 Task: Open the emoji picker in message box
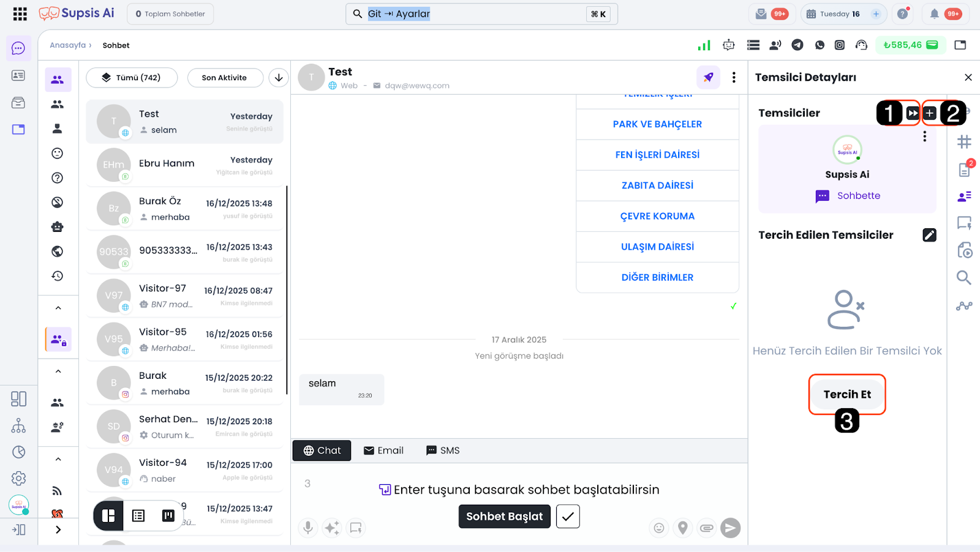point(659,528)
